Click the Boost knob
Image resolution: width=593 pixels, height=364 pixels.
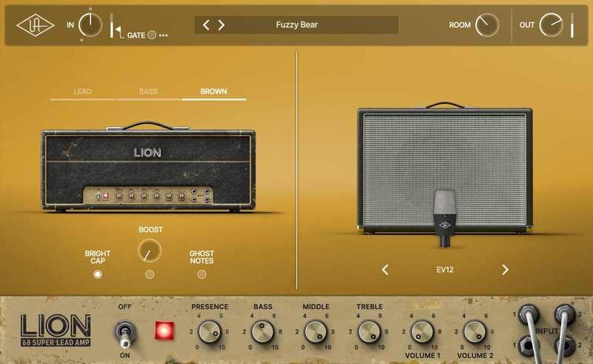point(150,251)
